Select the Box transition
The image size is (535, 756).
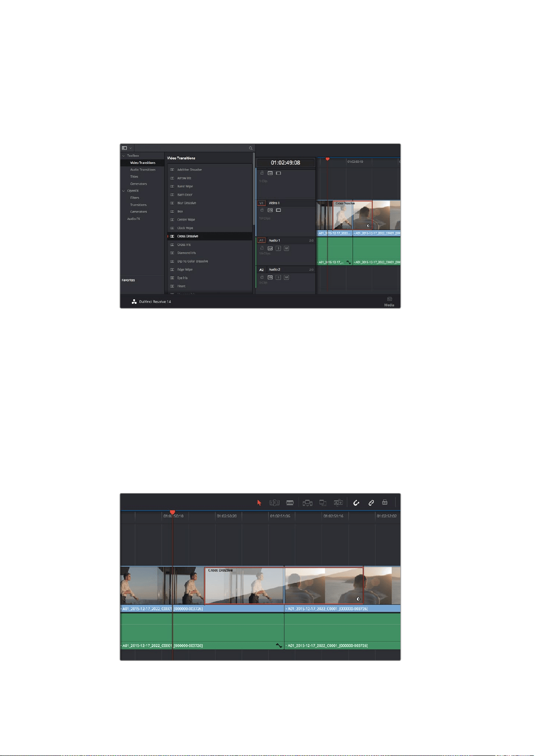[210, 211]
